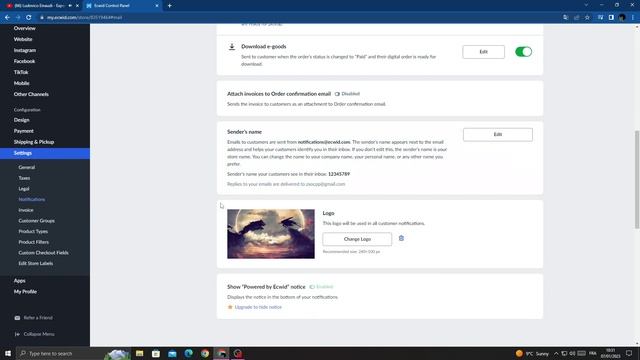Viewport: 640px width, 360px height.
Task: Open Microsoft Edge from the taskbar
Action: 189,353
